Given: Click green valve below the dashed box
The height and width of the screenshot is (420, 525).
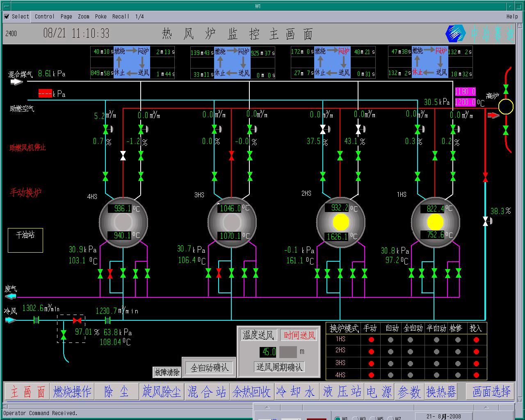Looking at the screenshot, I should click(63, 335).
